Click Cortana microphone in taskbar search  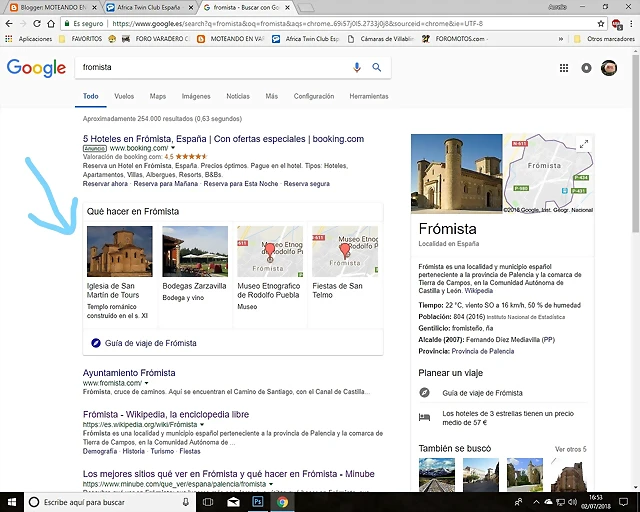pos(186,502)
